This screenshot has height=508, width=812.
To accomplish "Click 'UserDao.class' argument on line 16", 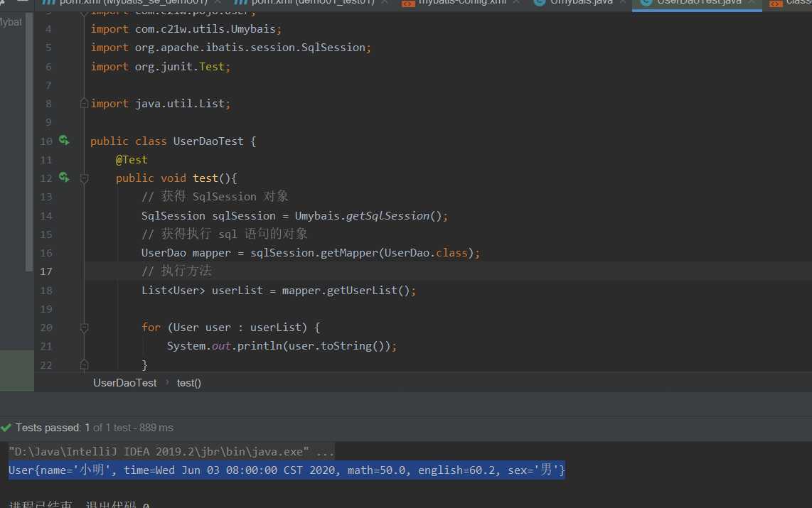I will tap(426, 253).
